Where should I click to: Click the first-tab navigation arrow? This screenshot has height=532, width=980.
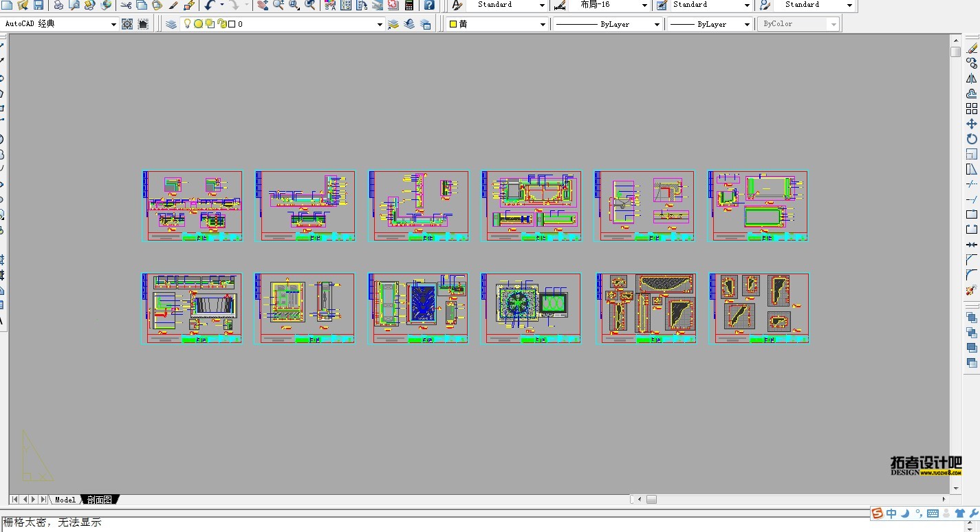[14, 500]
